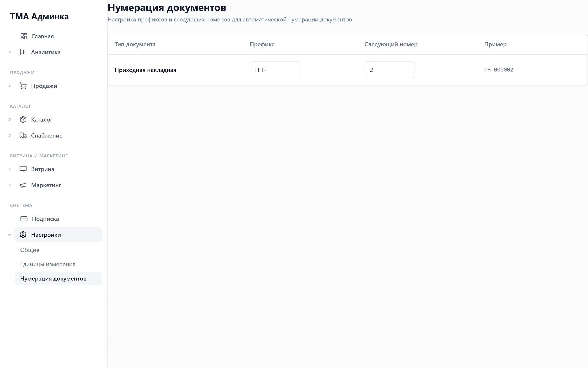Click the Витрина monitor icon

coord(23,169)
